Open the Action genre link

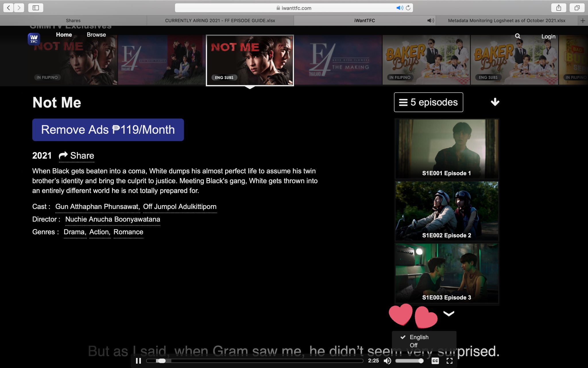pyautogui.click(x=100, y=232)
